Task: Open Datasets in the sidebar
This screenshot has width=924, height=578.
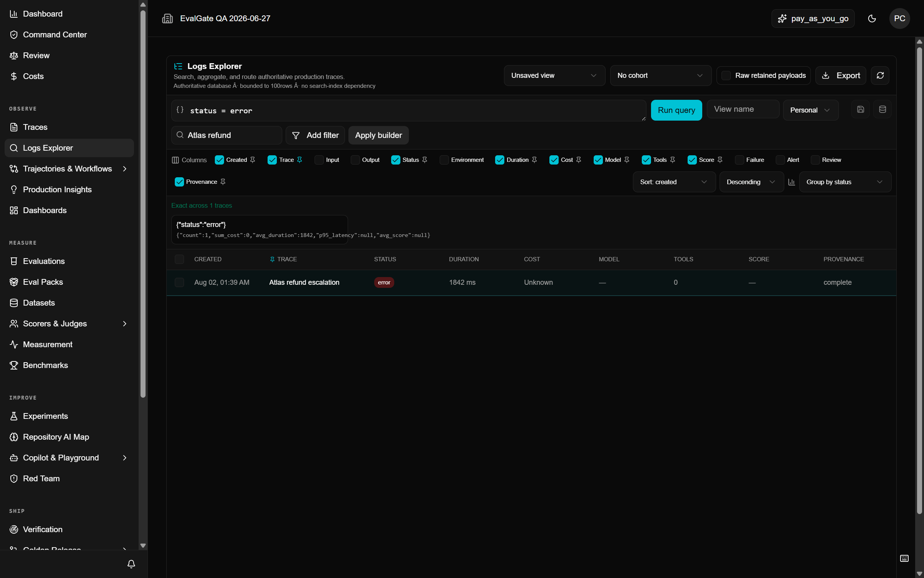Action: [x=69, y=303]
